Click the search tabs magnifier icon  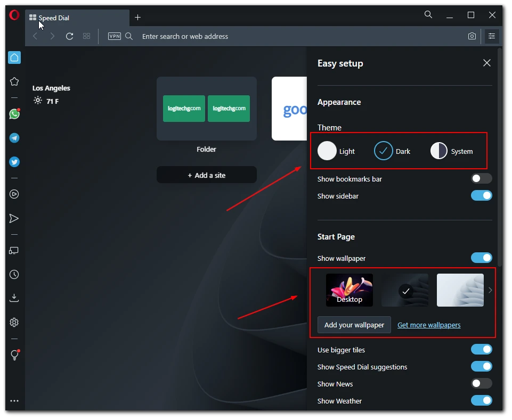tap(428, 14)
